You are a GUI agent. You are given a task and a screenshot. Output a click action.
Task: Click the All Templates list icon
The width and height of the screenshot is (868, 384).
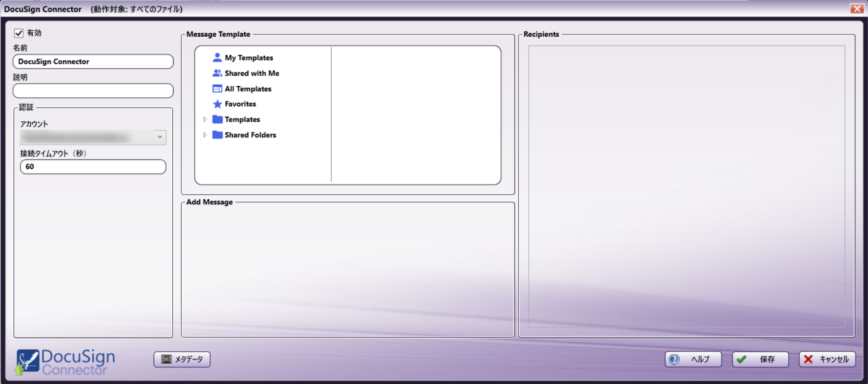(x=217, y=88)
